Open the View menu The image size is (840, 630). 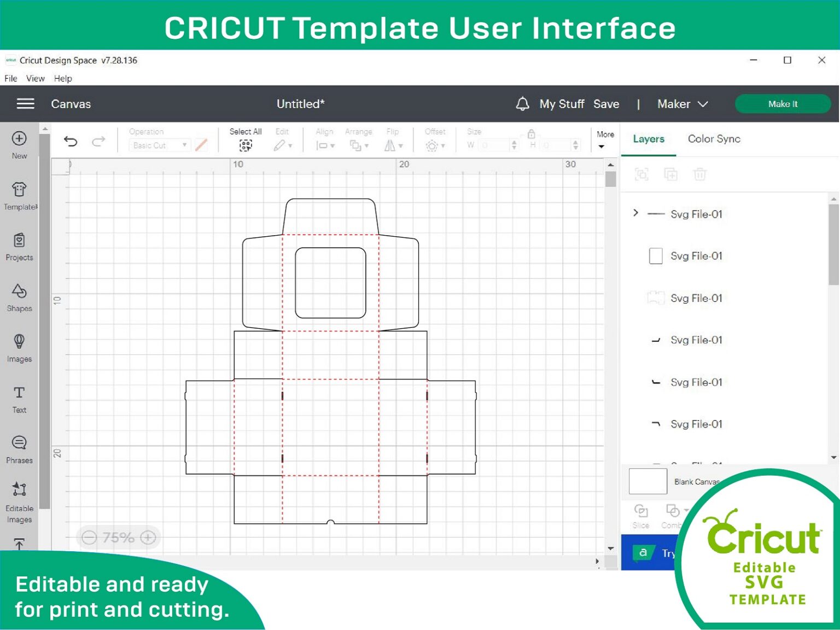click(36, 78)
